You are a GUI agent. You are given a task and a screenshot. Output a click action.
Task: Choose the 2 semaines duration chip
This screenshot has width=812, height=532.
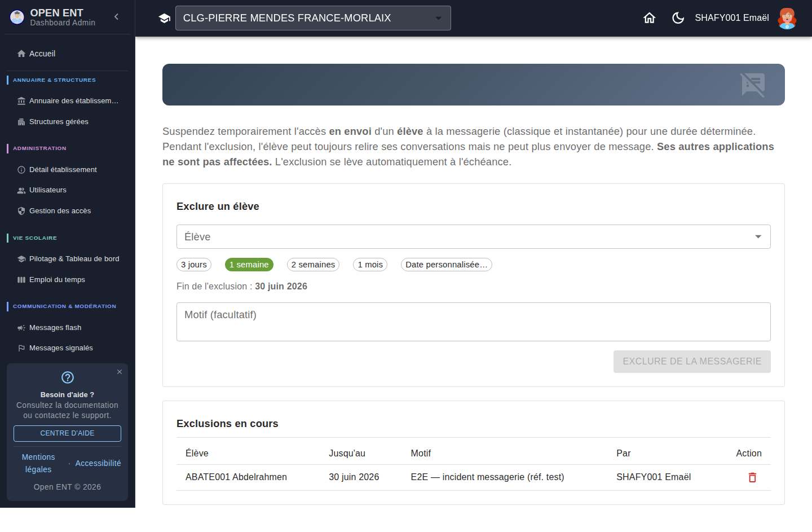pyautogui.click(x=314, y=265)
